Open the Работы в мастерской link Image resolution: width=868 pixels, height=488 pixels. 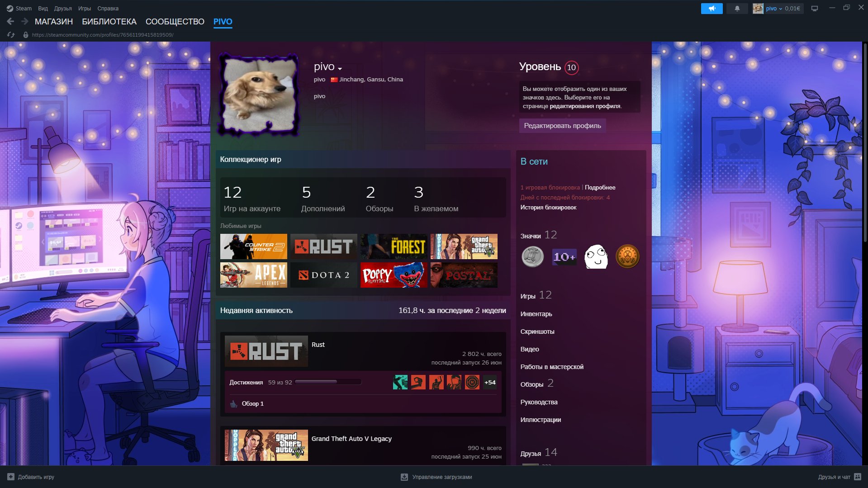point(552,367)
